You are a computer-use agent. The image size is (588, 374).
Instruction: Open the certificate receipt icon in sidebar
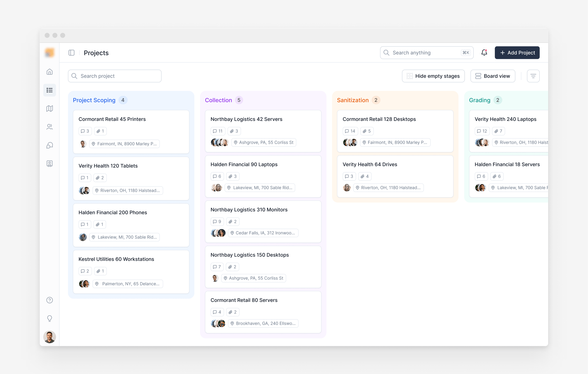coord(50,164)
